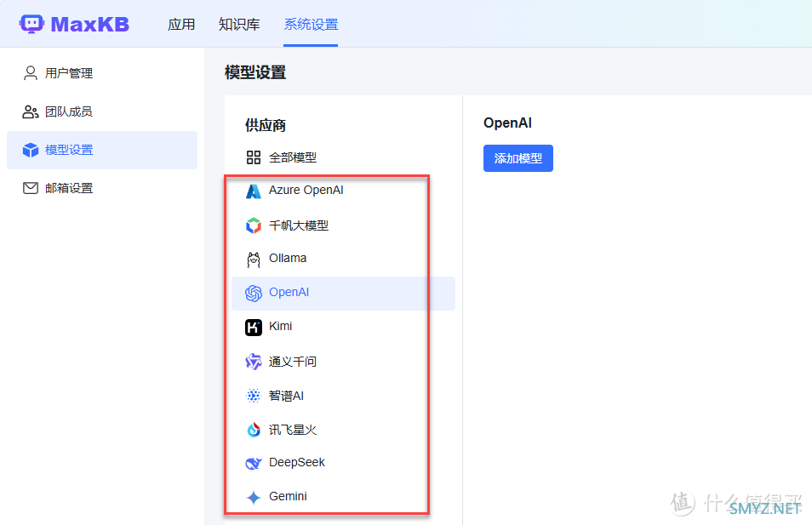Switch to the 知识库 tab
Image resolution: width=812 pixels, height=525 pixels.
(239, 25)
